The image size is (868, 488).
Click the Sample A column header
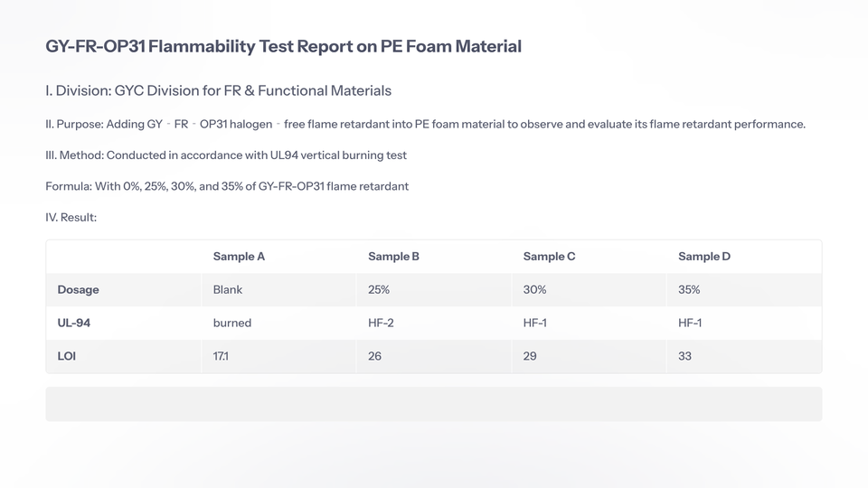click(239, 257)
